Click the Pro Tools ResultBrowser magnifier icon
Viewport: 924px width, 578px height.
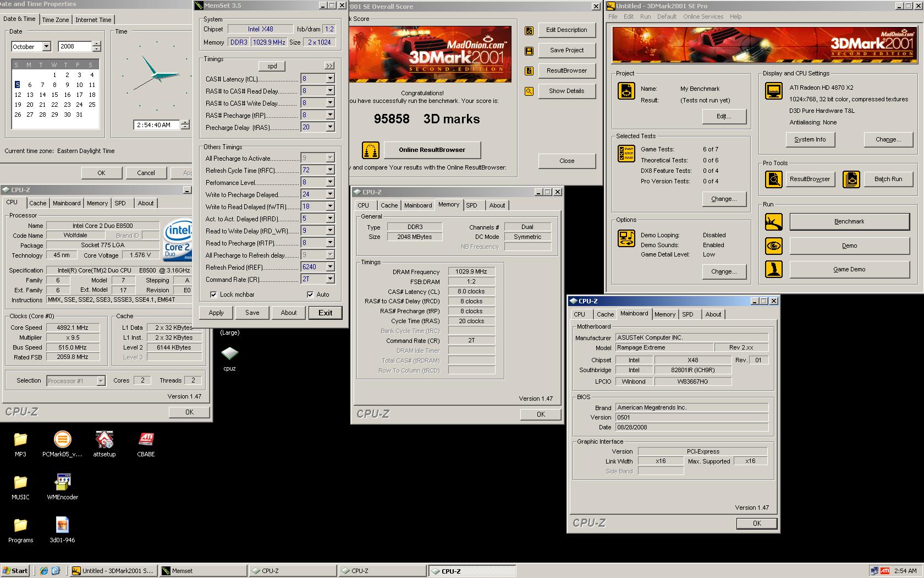coord(774,179)
